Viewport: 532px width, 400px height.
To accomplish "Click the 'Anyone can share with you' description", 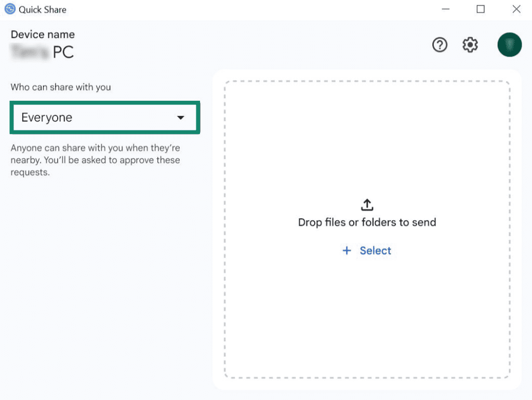I will click(x=96, y=160).
